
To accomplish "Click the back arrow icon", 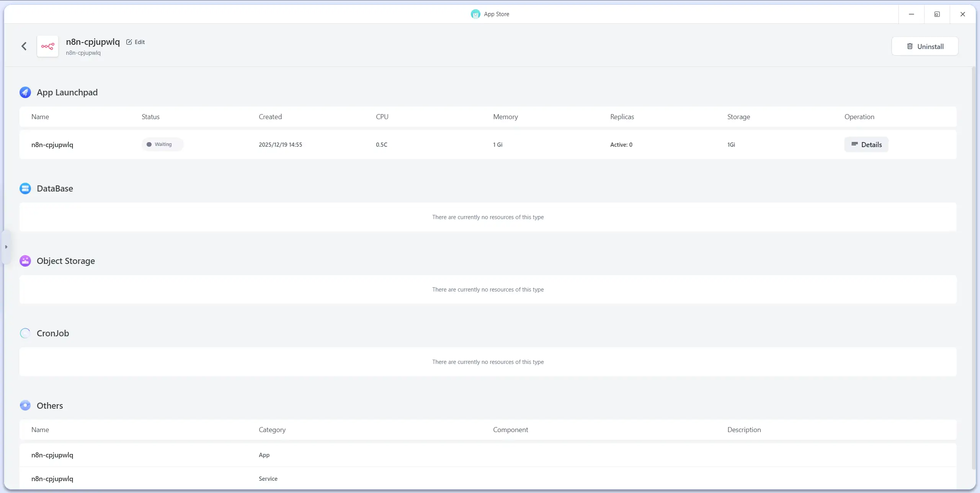I will [24, 46].
